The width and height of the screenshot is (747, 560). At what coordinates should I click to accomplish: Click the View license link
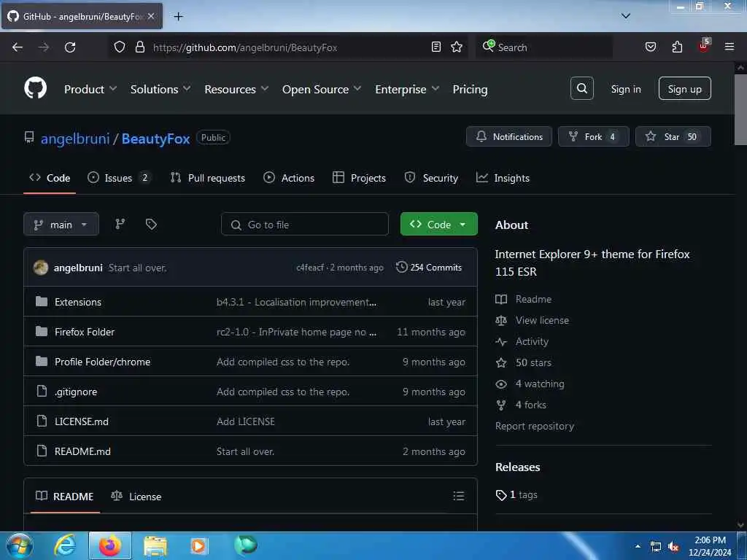[x=542, y=320]
